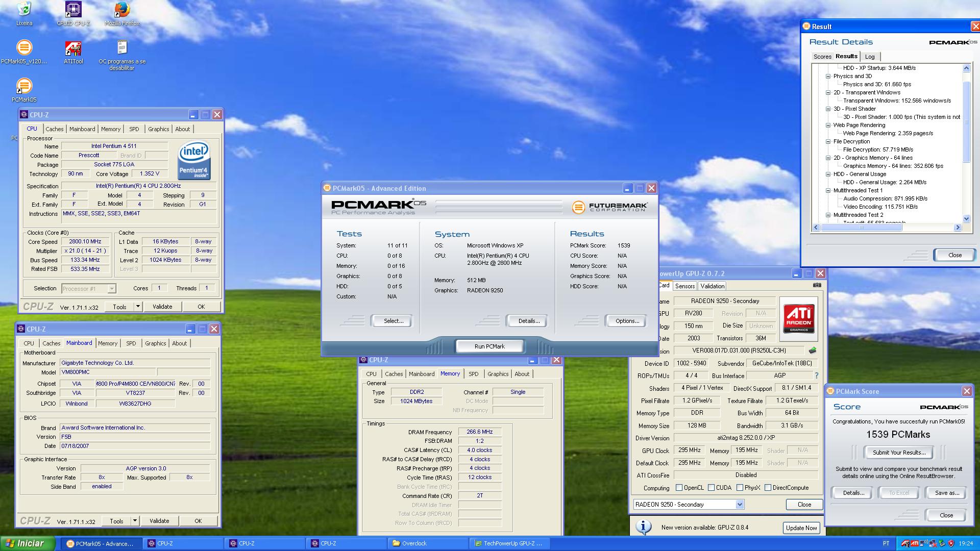Click the ATI tray icon in the notification area
This screenshot has height=551, width=980.
tap(915, 543)
